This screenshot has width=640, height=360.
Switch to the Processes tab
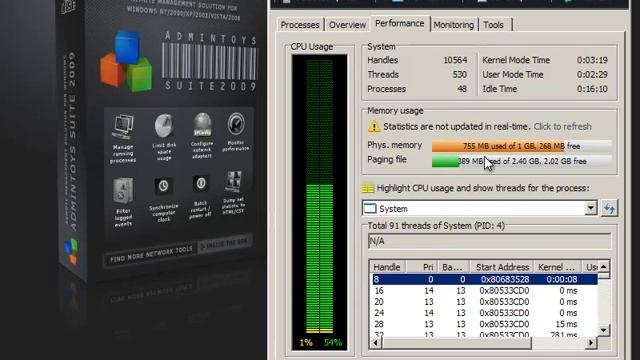(x=300, y=25)
